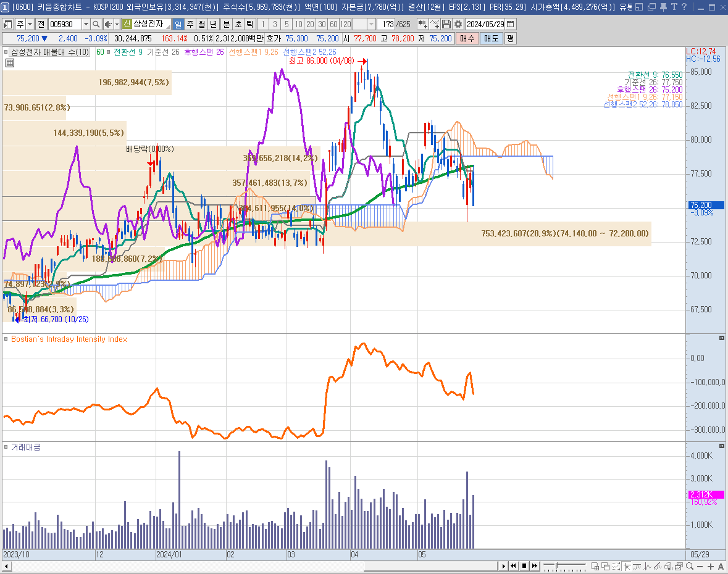728x574 pixels.
Task: Adjust the chart playback speed slider
Action: (557, 565)
